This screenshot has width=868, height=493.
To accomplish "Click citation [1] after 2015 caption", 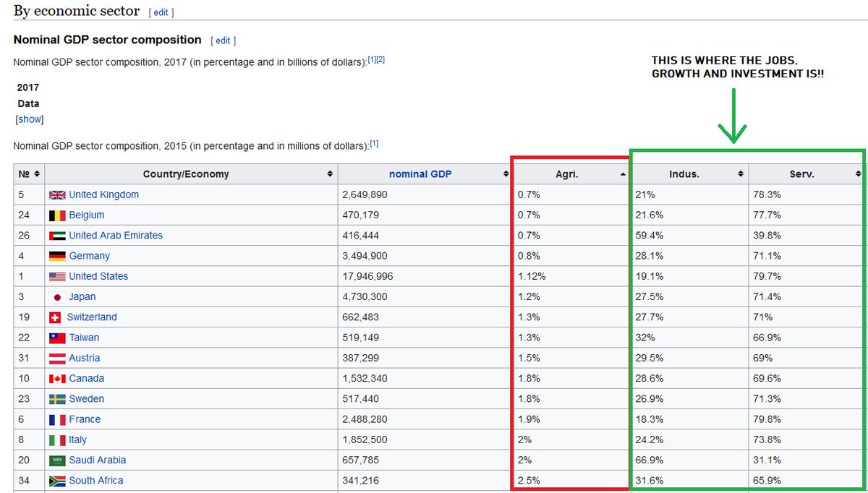I will click(x=374, y=143).
